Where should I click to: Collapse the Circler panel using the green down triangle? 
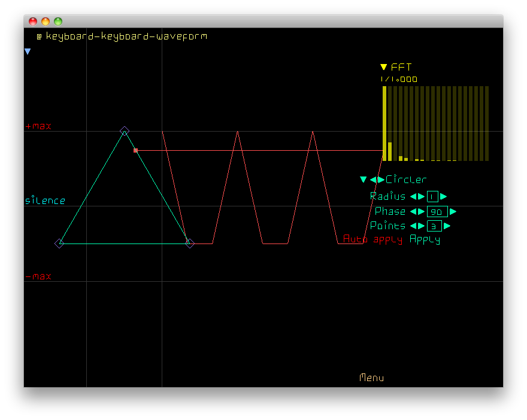(x=363, y=179)
